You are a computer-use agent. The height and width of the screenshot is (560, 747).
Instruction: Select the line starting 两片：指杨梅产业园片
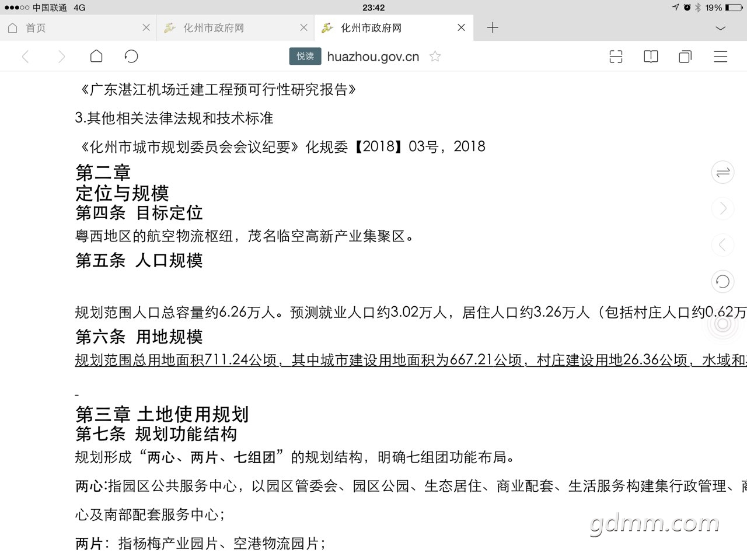click(200, 544)
